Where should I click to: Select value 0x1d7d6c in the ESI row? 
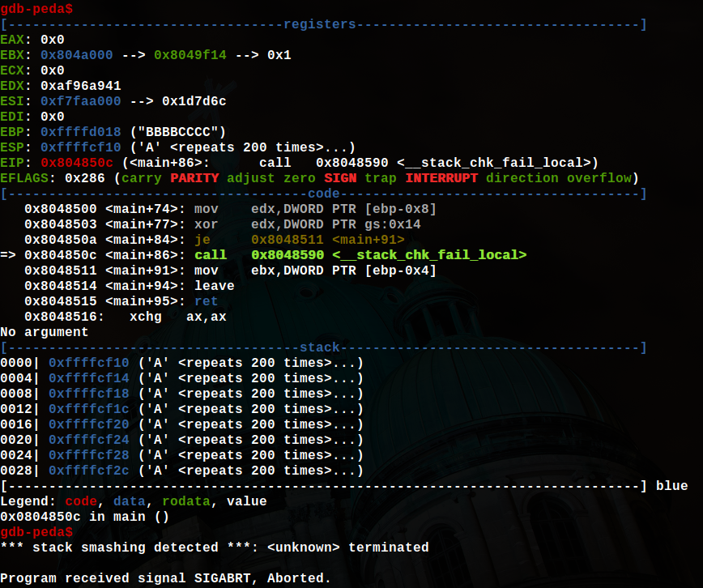(194, 101)
